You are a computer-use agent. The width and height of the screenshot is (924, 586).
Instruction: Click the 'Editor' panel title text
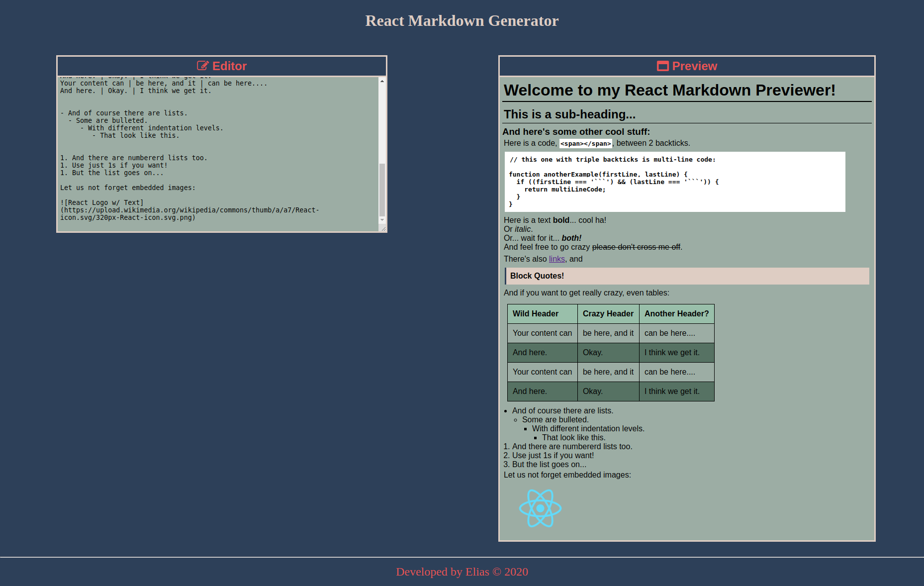(x=229, y=66)
